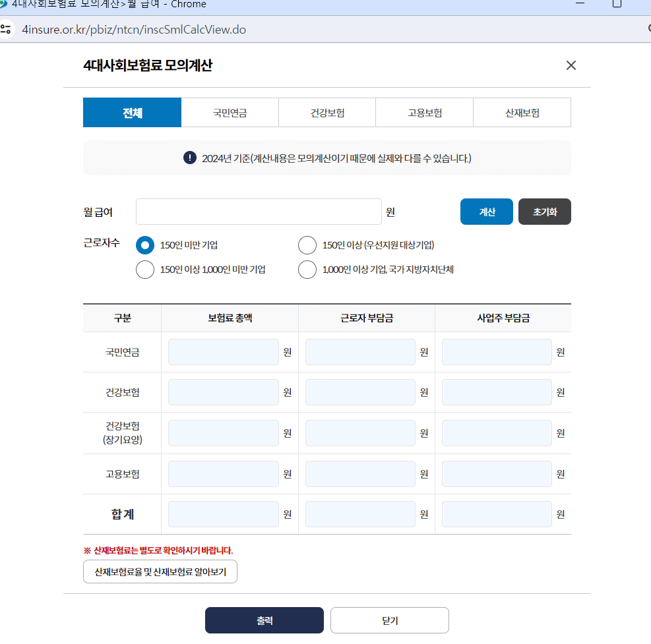The height and width of the screenshot is (644, 651).
Task: Return to the 전체 tab
Action: [x=131, y=112]
